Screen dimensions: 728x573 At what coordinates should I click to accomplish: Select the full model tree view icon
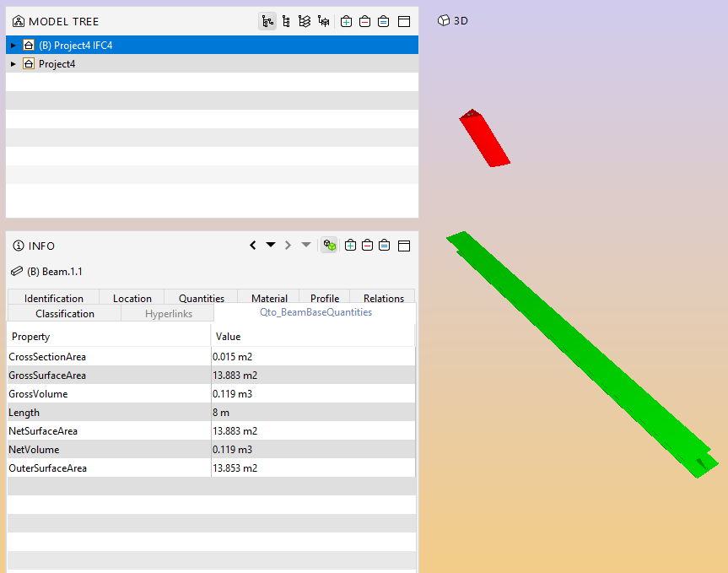[267, 21]
